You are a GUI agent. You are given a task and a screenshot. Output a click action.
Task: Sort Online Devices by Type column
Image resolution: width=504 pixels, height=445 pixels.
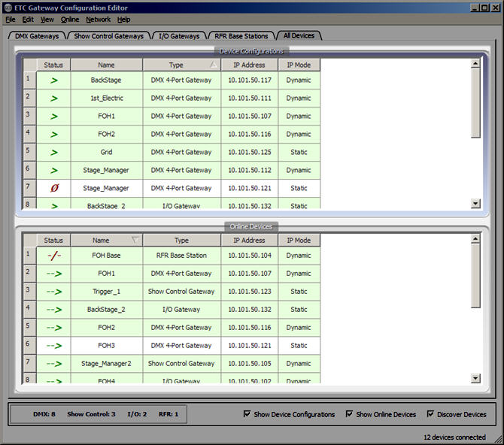click(181, 241)
